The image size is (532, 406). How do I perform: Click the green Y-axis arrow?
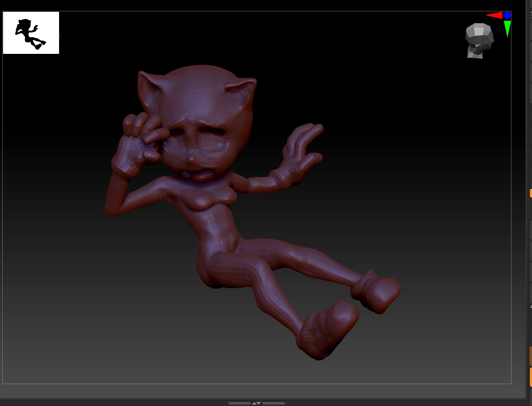[507, 28]
